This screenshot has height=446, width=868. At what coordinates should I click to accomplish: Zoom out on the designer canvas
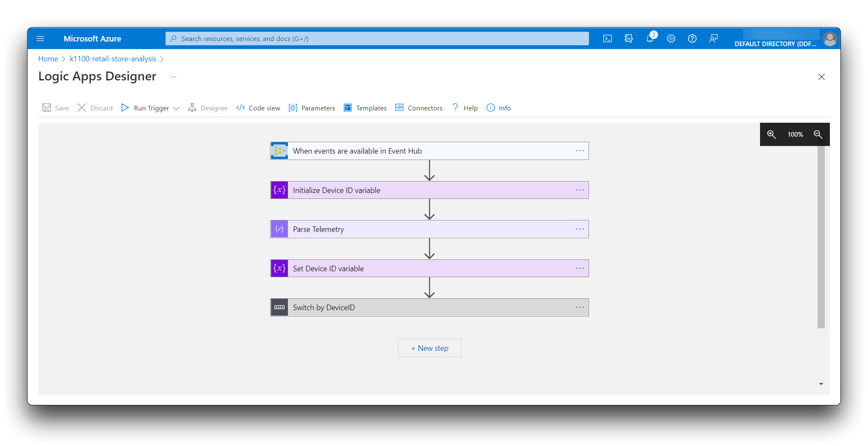pos(818,134)
